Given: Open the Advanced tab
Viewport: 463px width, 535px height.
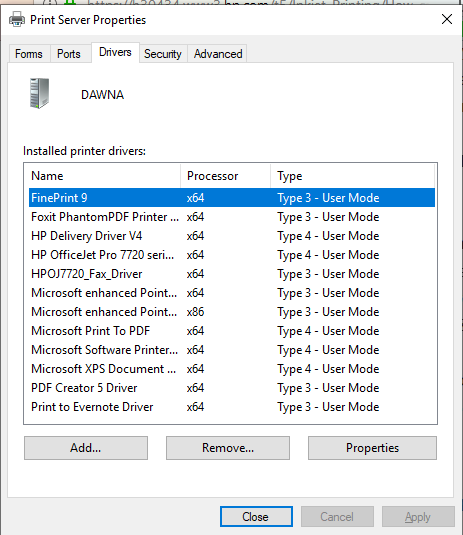Looking at the screenshot, I should 218,54.
